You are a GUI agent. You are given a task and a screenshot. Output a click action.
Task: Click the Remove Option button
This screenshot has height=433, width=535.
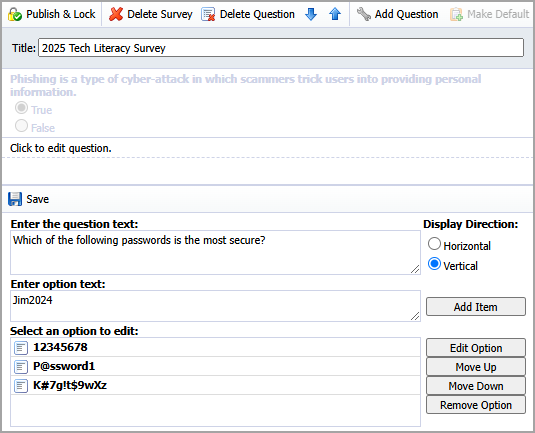(476, 405)
